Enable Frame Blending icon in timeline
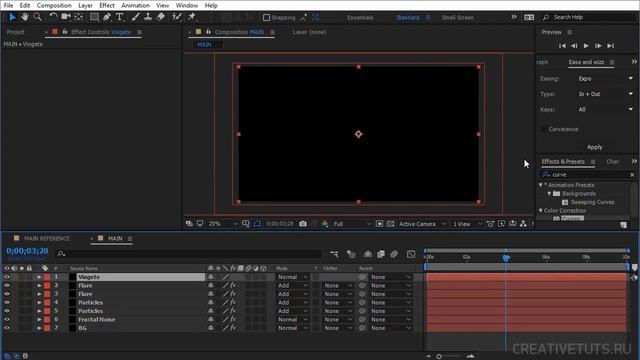This screenshot has height=360, width=640. (x=381, y=254)
